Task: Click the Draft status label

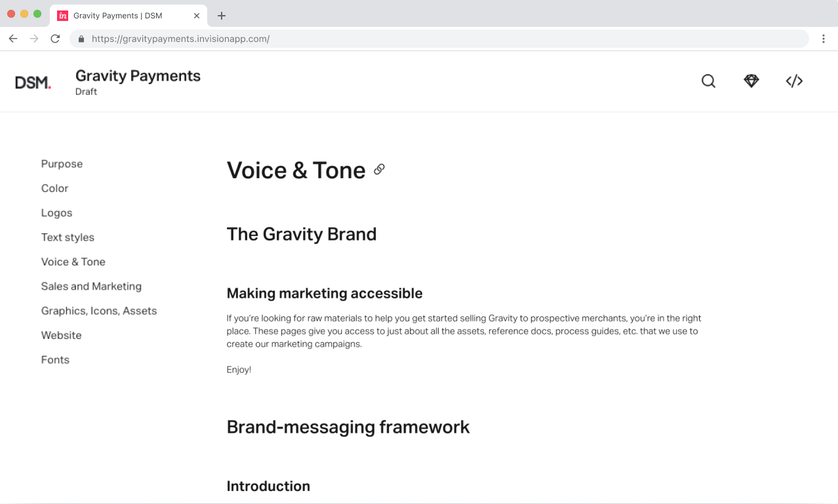Action: (x=86, y=92)
